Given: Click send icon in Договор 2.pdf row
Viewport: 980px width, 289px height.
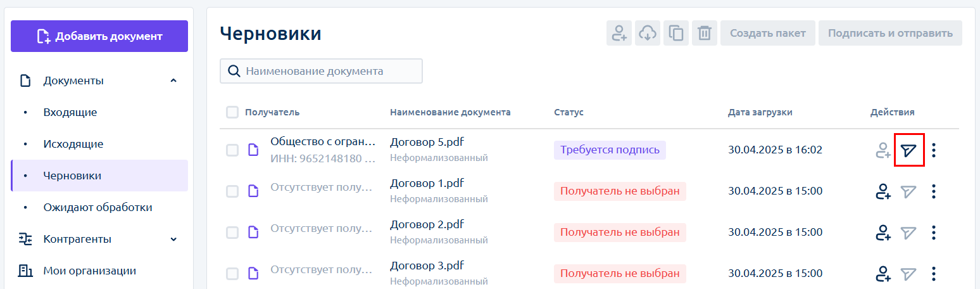Looking at the screenshot, I should click(x=909, y=233).
